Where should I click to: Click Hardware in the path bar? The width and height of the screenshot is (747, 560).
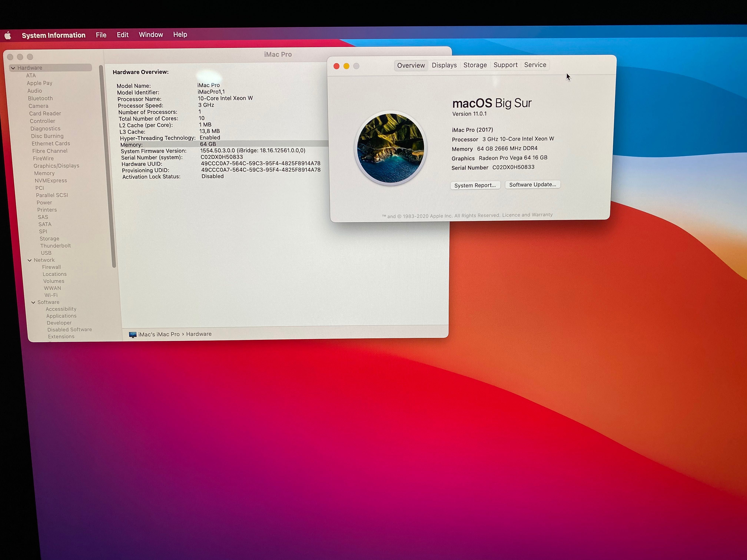click(199, 334)
